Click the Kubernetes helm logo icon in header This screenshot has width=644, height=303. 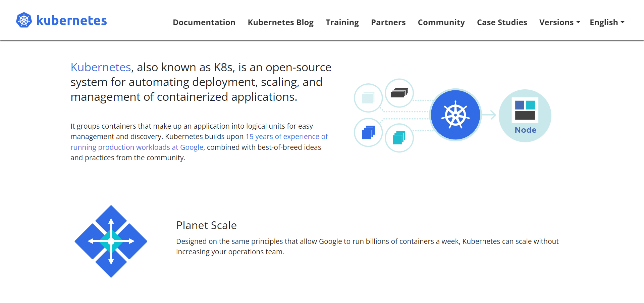pos(24,20)
